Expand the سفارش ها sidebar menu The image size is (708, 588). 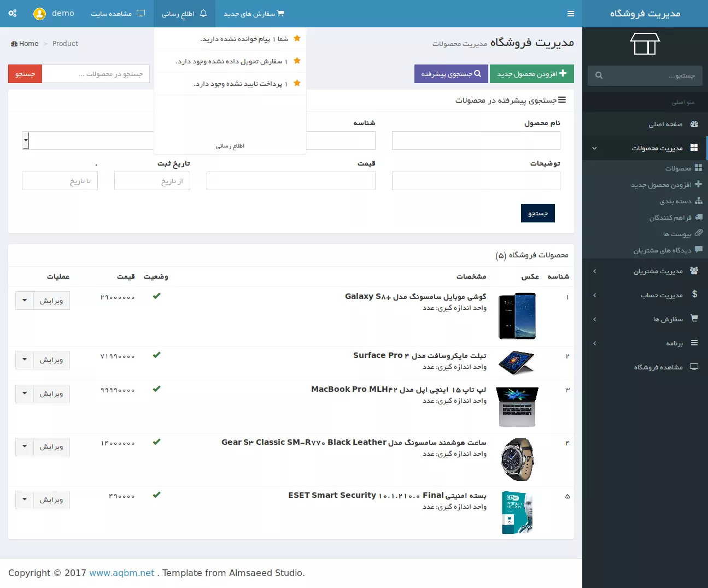pos(595,319)
